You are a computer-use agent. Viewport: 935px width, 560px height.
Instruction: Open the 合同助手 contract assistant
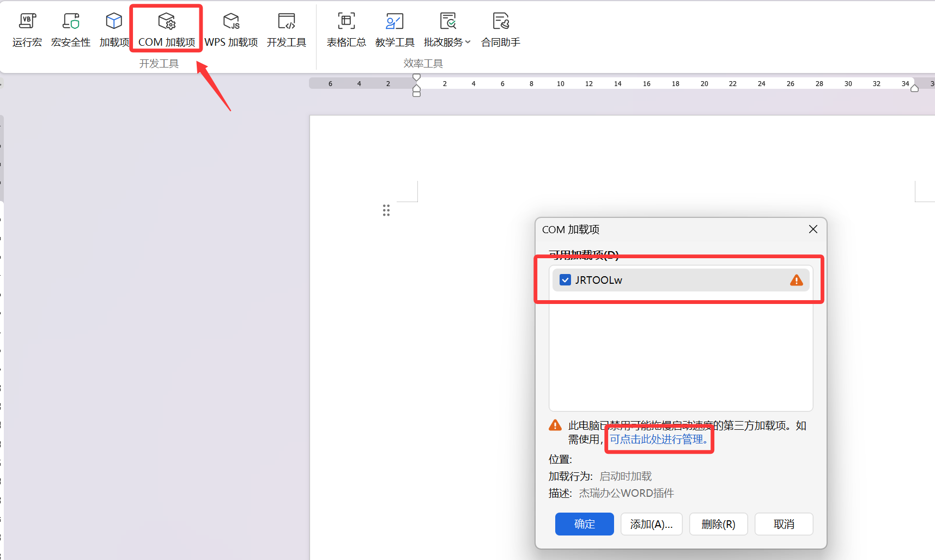coord(501,31)
